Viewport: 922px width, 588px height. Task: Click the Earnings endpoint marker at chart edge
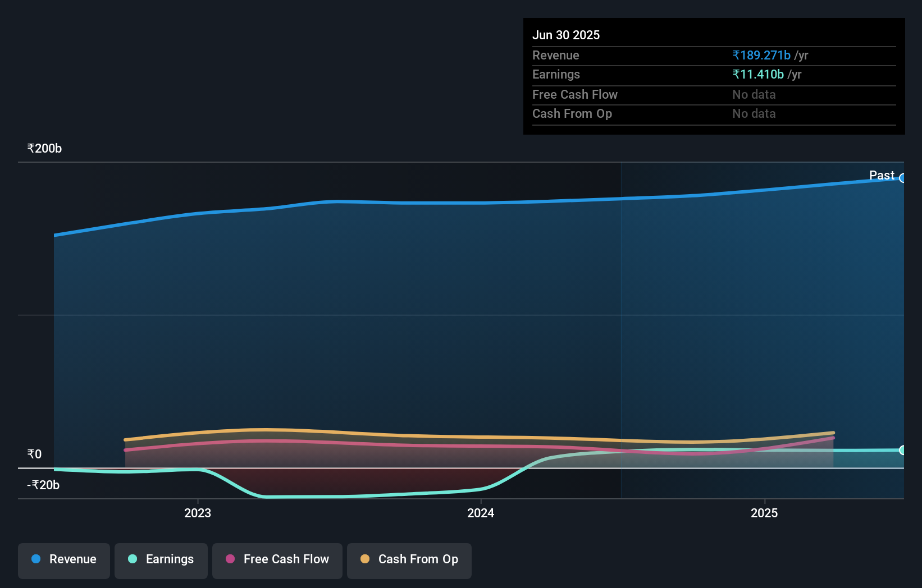tap(903, 450)
